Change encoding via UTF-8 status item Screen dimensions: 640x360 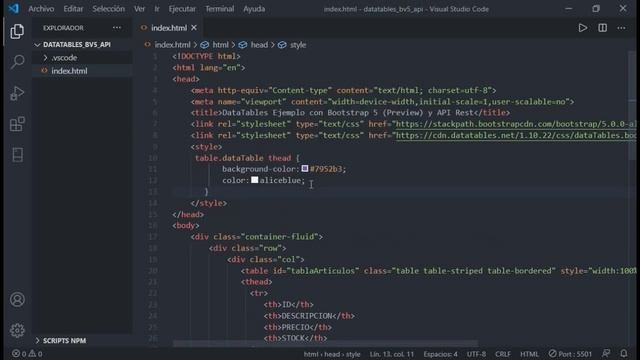(476, 354)
